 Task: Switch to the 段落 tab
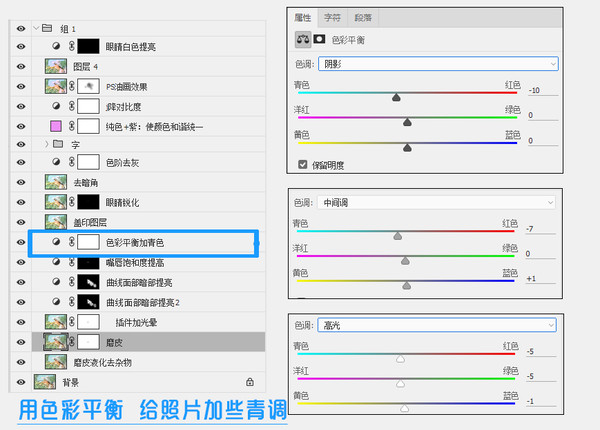point(363,18)
